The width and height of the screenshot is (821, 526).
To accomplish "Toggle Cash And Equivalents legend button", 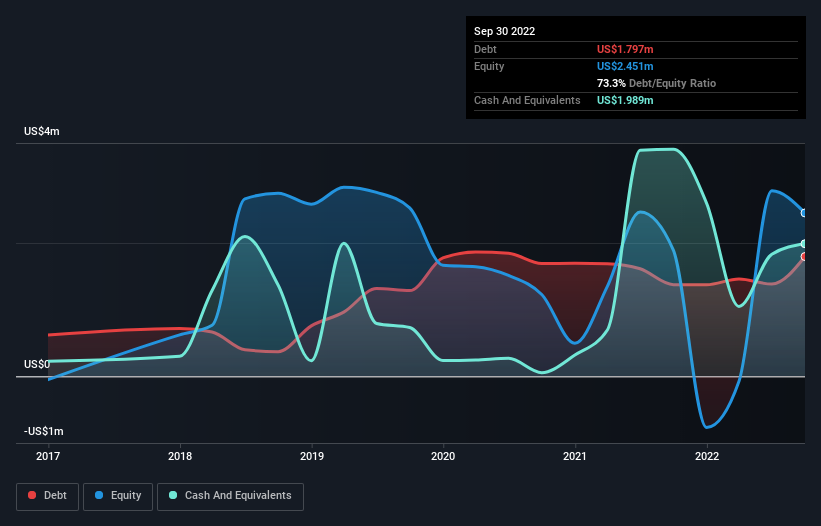I will [x=230, y=496].
